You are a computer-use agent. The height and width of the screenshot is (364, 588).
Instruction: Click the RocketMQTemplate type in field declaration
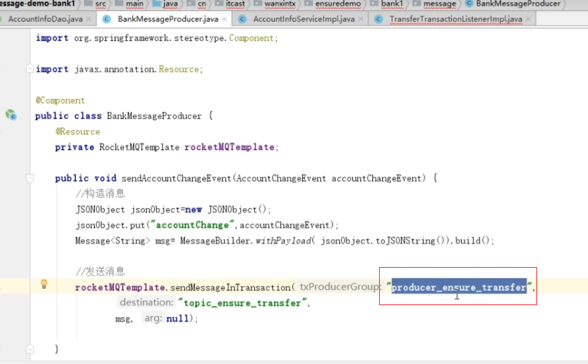[139, 147]
